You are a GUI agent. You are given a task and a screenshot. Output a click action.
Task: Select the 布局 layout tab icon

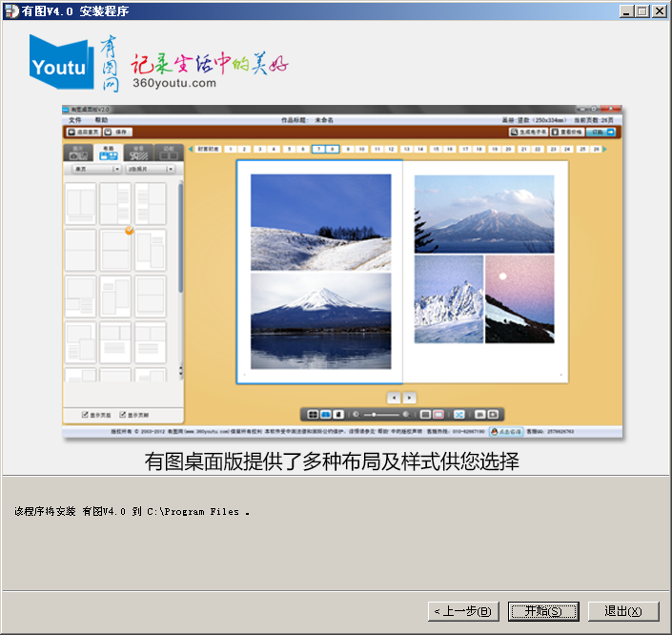click(x=107, y=153)
